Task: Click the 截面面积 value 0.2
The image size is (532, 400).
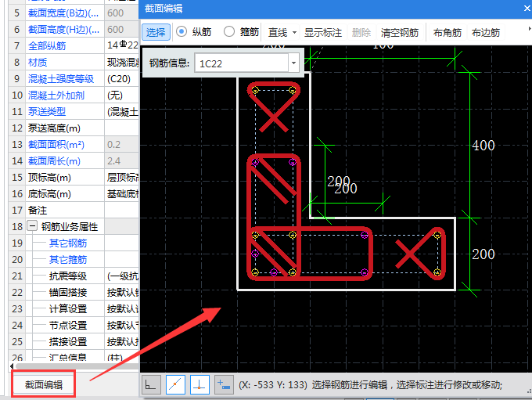Action: [113, 145]
